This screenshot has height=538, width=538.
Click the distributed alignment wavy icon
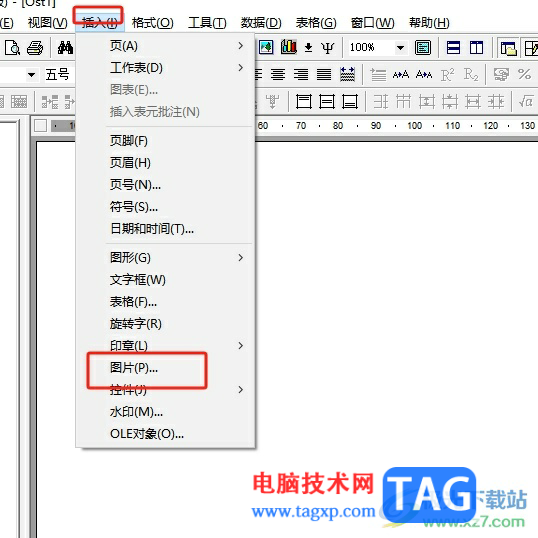[x=347, y=74]
